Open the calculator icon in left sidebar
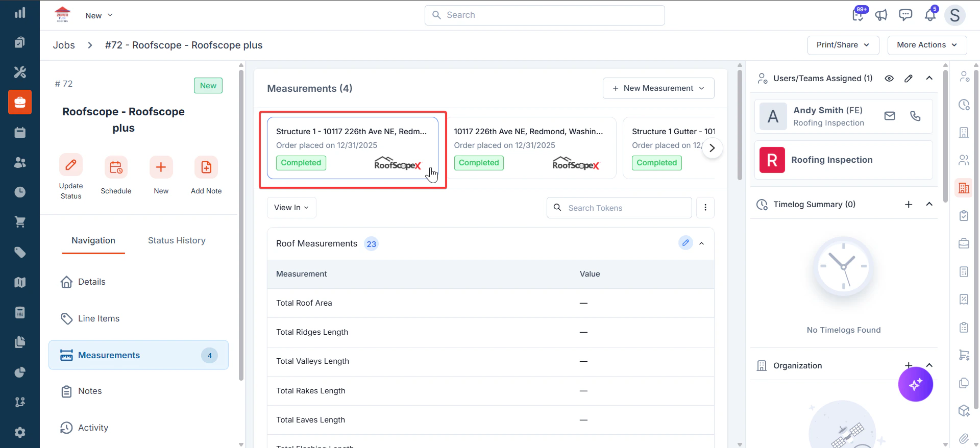980x448 pixels. point(20,312)
